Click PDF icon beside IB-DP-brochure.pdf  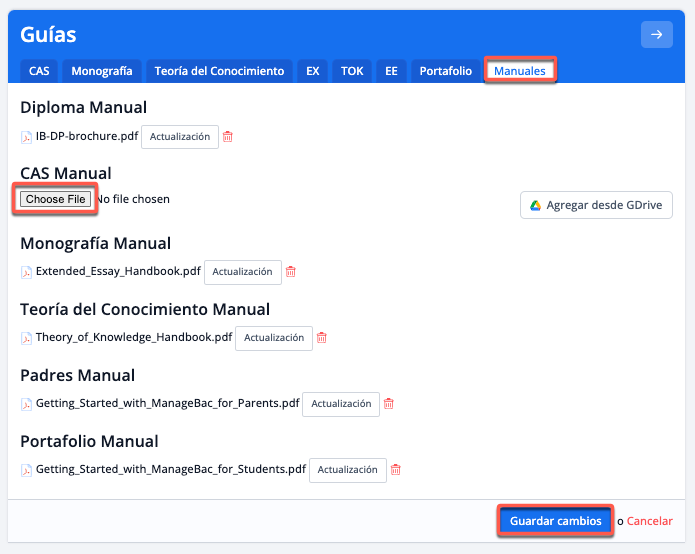pos(27,137)
